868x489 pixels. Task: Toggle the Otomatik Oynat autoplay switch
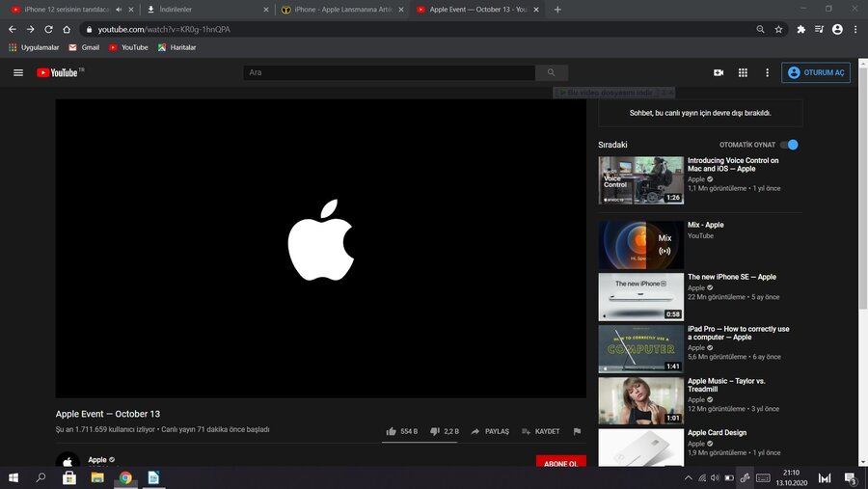coord(789,145)
